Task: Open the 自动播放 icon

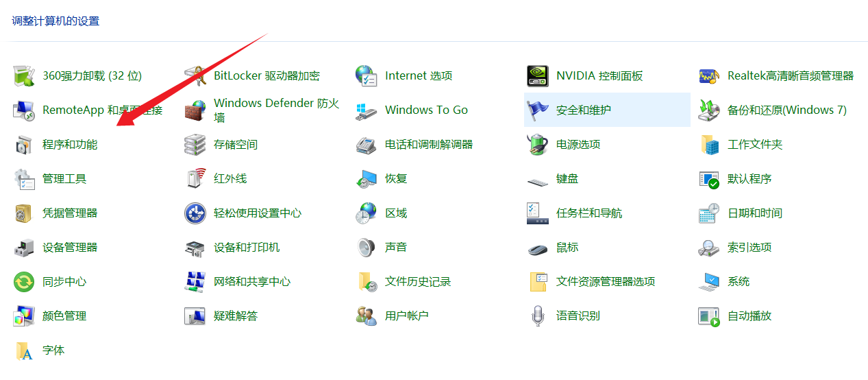Action: [709, 316]
